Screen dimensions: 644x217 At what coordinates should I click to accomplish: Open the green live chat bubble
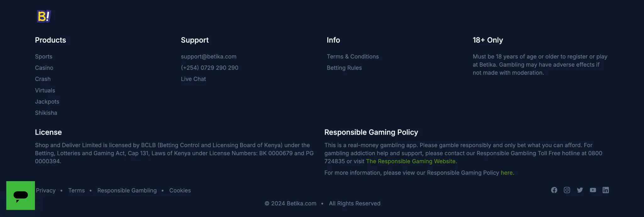20,195
